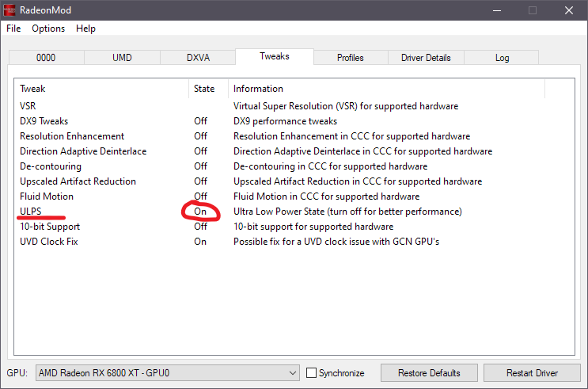The width and height of the screenshot is (588, 389).
Task: Click the Restart Driver button
Action: [x=532, y=373]
